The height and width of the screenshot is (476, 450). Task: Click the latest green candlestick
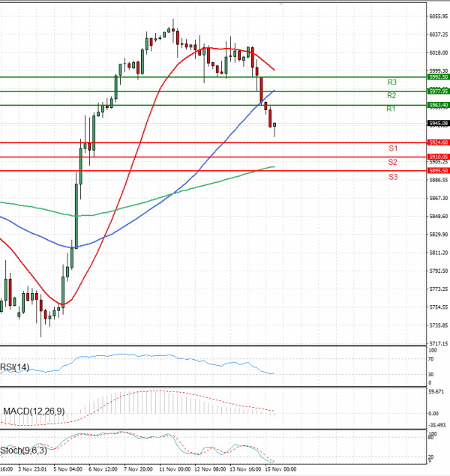click(x=274, y=124)
